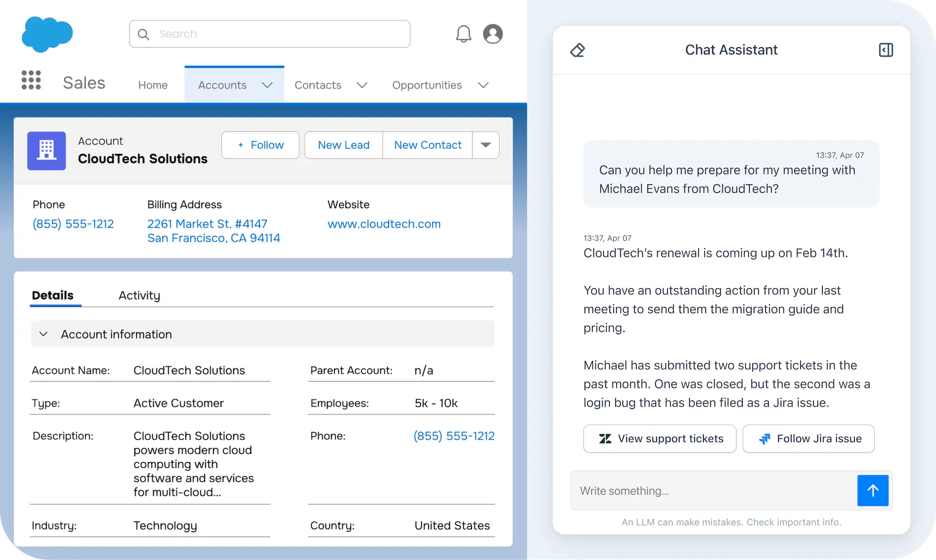Open billing address 2261 Market St. link
The image size is (936, 560).
pos(214,231)
